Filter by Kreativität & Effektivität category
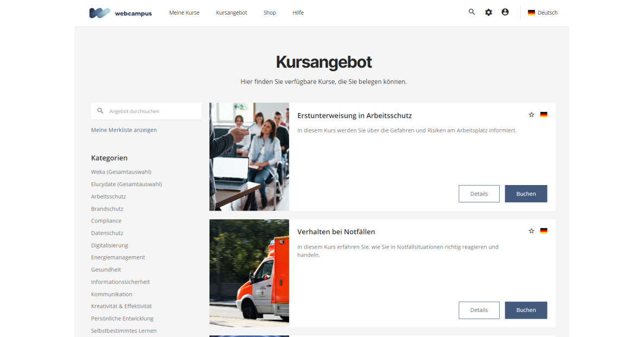This screenshot has width=644, height=337. click(122, 306)
